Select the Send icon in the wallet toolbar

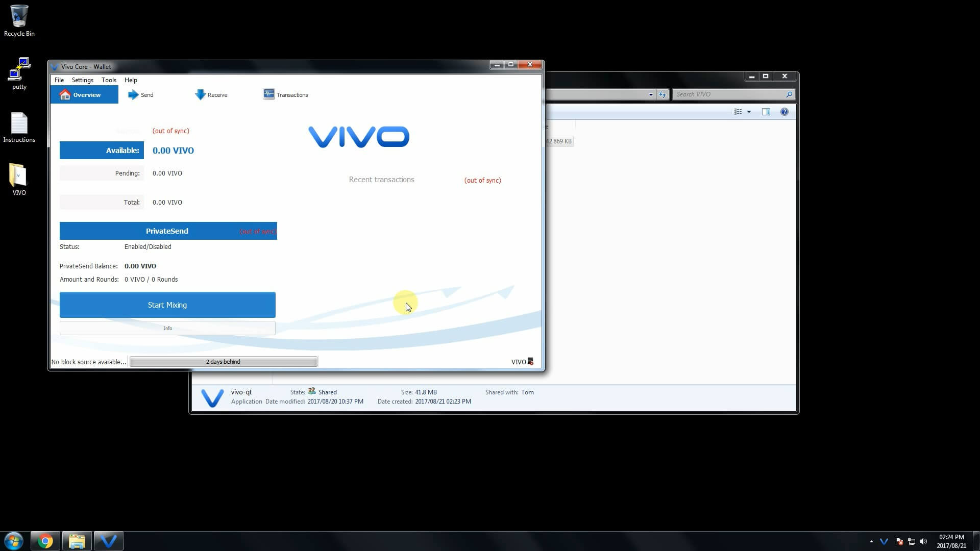click(134, 94)
